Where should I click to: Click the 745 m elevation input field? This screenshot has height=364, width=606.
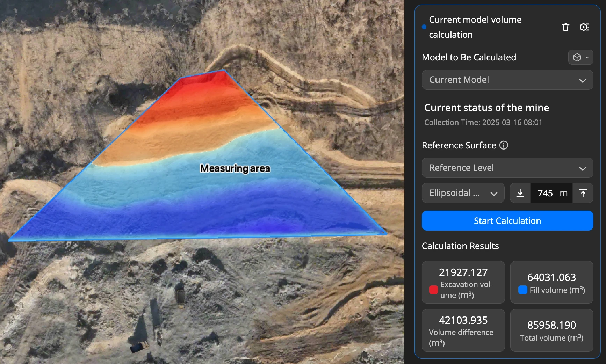click(551, 193)
